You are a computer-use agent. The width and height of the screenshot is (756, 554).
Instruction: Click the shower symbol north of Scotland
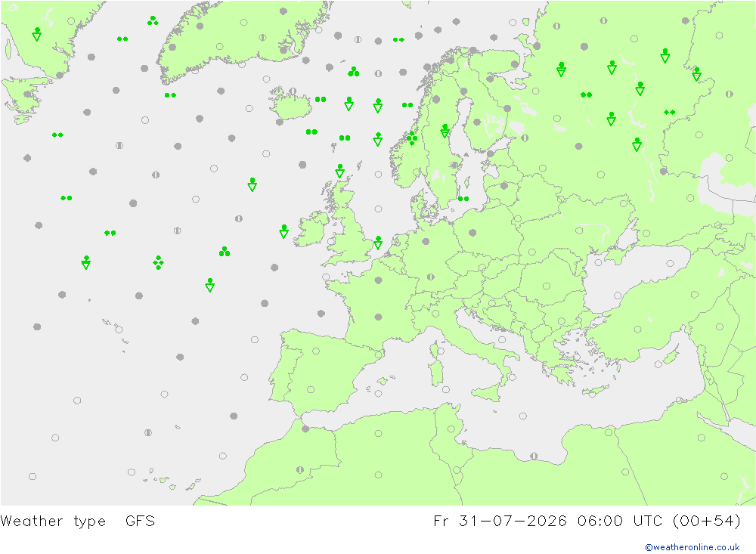tap(340, 171)
